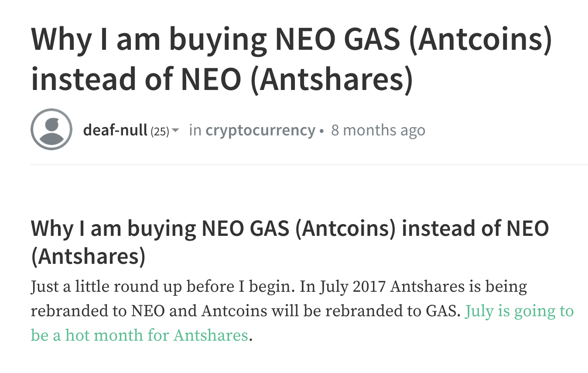588x373 pixels.
Task: Click 'July 2017' in the paragraph
Action: 353,288
